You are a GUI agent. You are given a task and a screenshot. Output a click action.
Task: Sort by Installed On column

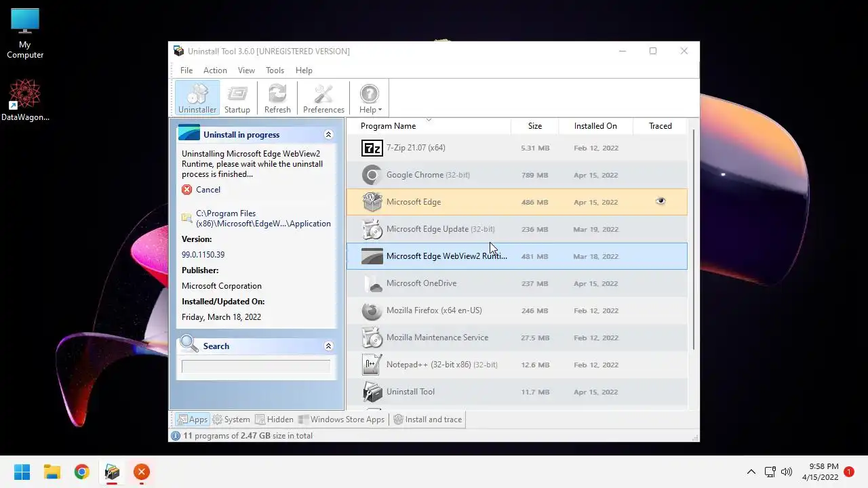[595, 126]
